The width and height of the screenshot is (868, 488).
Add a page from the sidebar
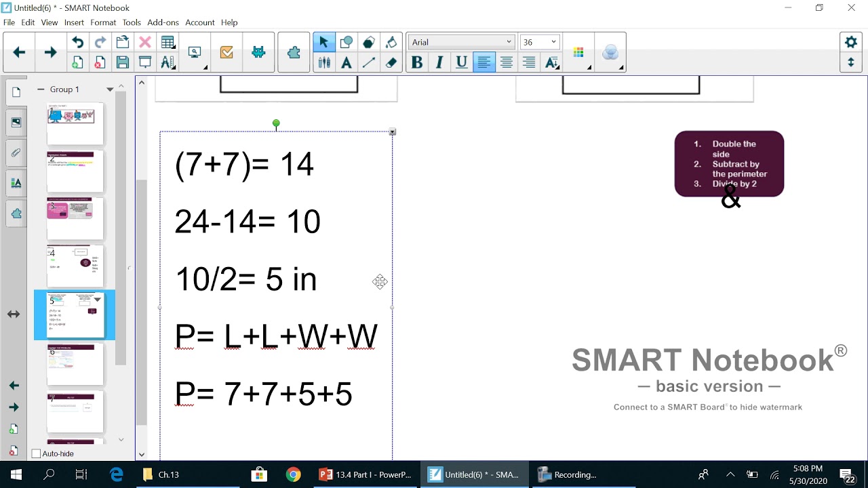point(14,429)
